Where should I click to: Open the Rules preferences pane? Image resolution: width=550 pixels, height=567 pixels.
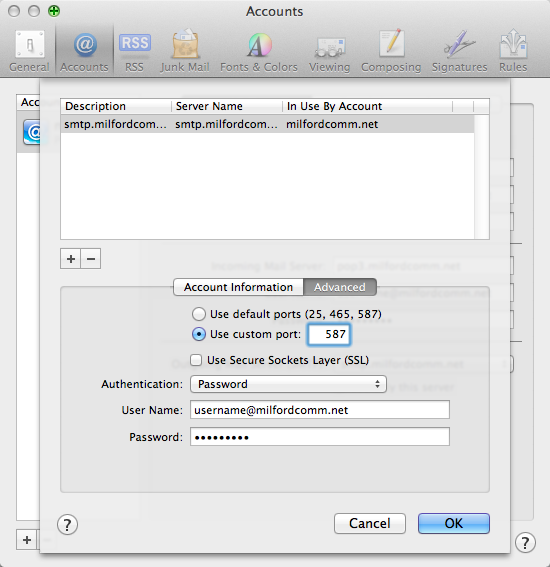(x=513, y=51)
